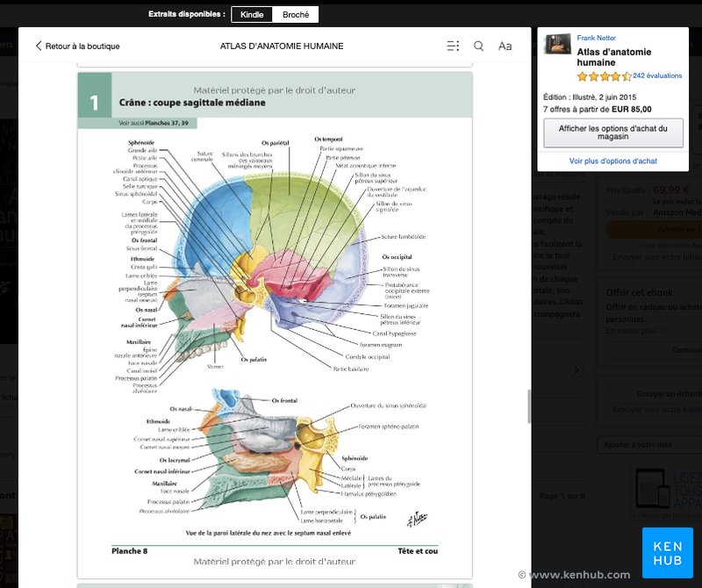Go back using the Retour arrow icon

point(39,46)
